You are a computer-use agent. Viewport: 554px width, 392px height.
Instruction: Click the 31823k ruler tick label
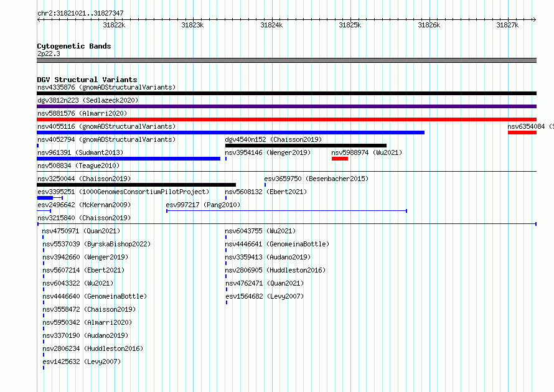click(x=192, y=25)
